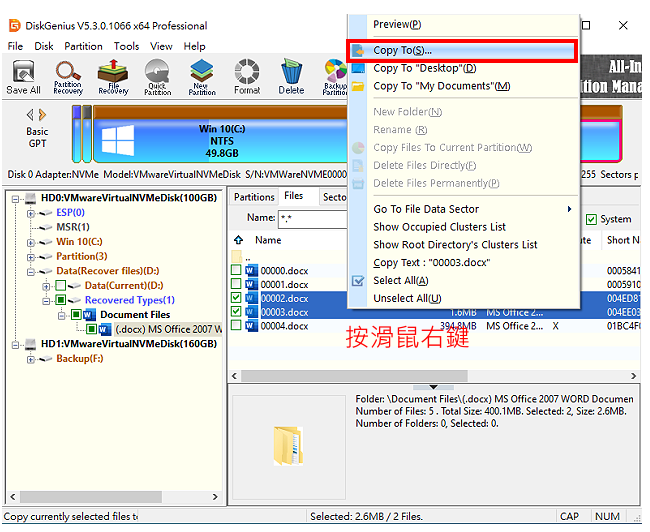This screenshot has width=650, height=532.
Task: Click the up-directory arrow icon beside Name
Action: [x=238, y=240]
